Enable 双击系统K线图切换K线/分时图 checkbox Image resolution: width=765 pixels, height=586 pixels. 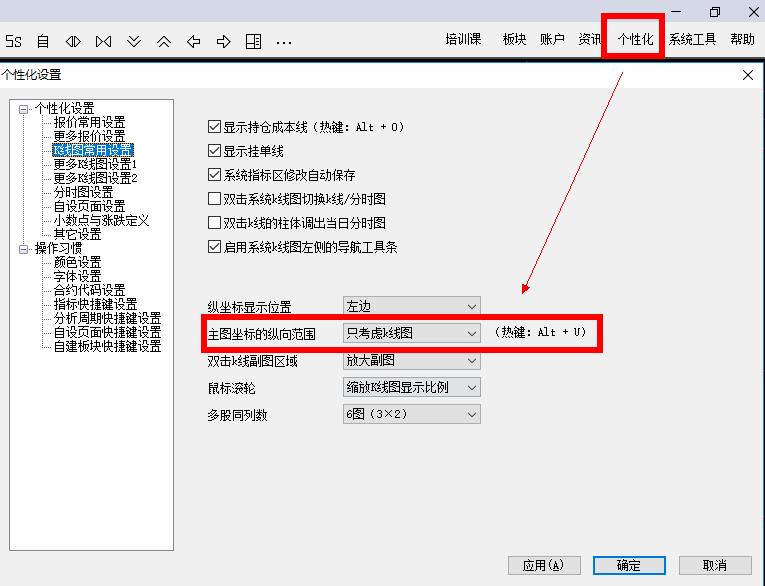214,199
